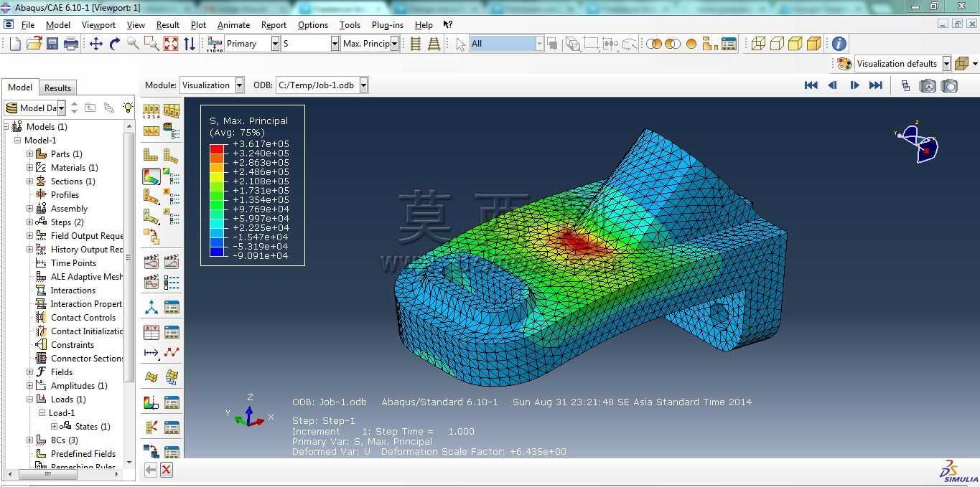The width and height of the screenshot is (980, 487).
Task: Click the New Model Database icon
Action: point(15,44)
